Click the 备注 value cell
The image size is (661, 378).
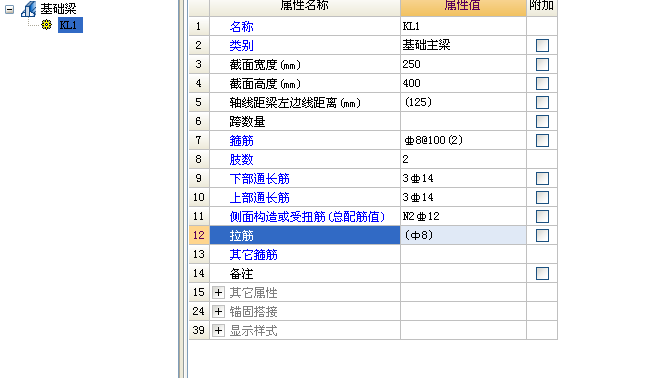tap(463, 273)
